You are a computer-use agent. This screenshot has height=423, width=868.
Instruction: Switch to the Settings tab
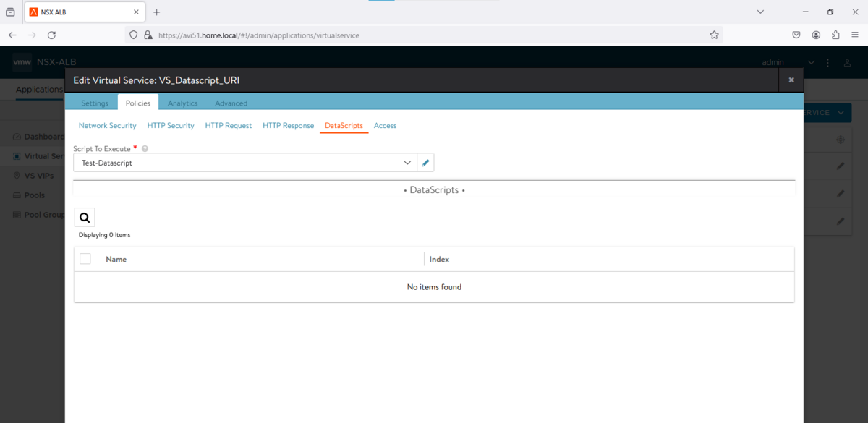(x=95, y=103)
